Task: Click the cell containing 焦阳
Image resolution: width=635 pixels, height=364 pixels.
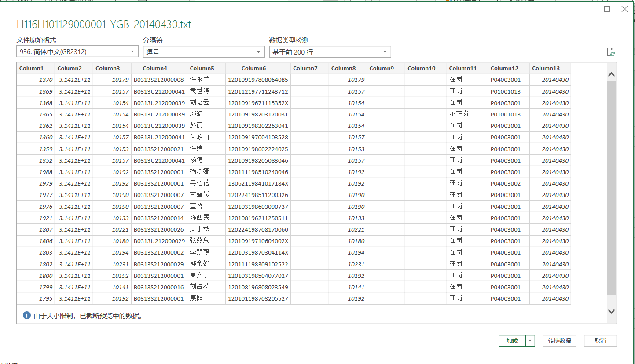Action: (206, 298)
